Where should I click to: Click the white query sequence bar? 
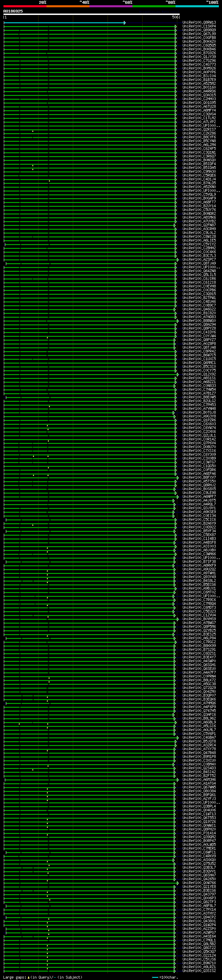click(x=92, y=14)
